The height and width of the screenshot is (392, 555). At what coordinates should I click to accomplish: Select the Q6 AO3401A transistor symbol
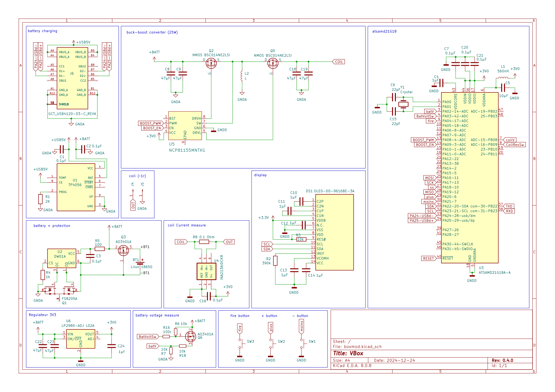(x=190, y=337)
